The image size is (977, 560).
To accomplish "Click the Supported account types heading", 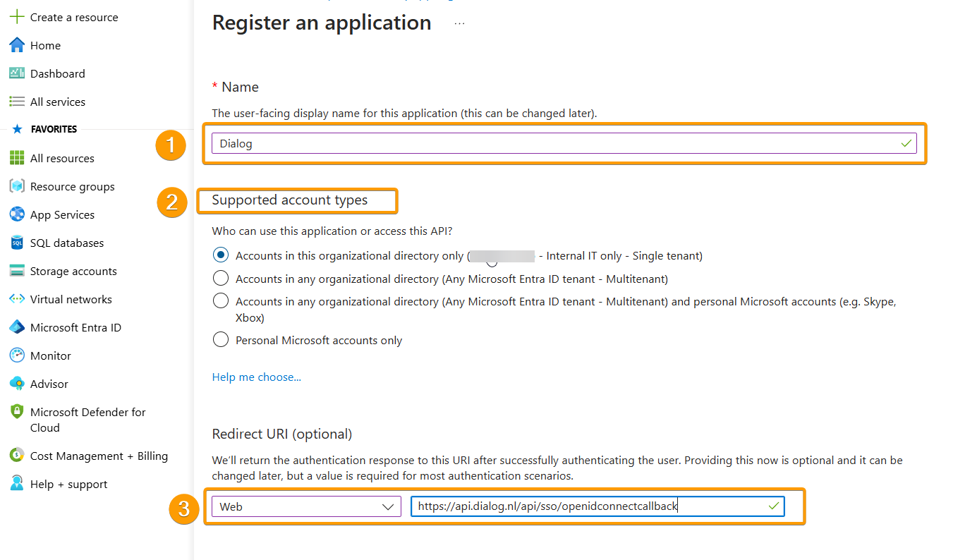I will pos(290,200).
